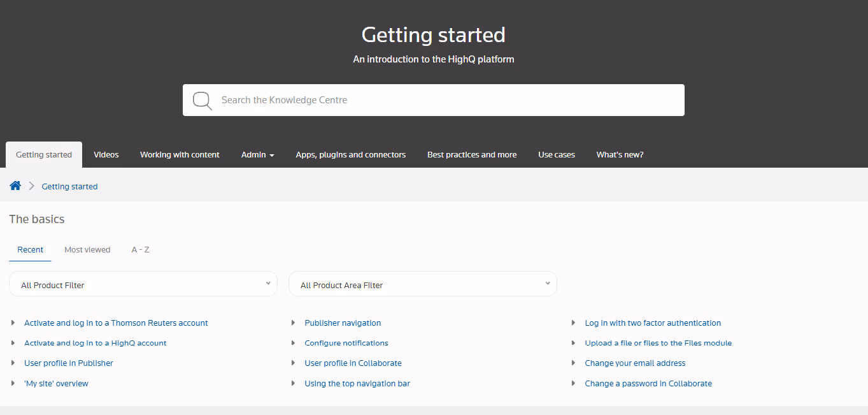Open 'My site' overview article
868x415 pixels.
(x=56, y=384)
